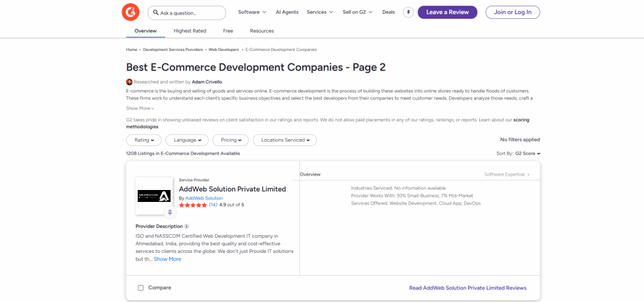Image resolution: width=644 pixels, height=302 pixels.
Task: Click the (14) reviews count link
Action: tap(213, 204)
